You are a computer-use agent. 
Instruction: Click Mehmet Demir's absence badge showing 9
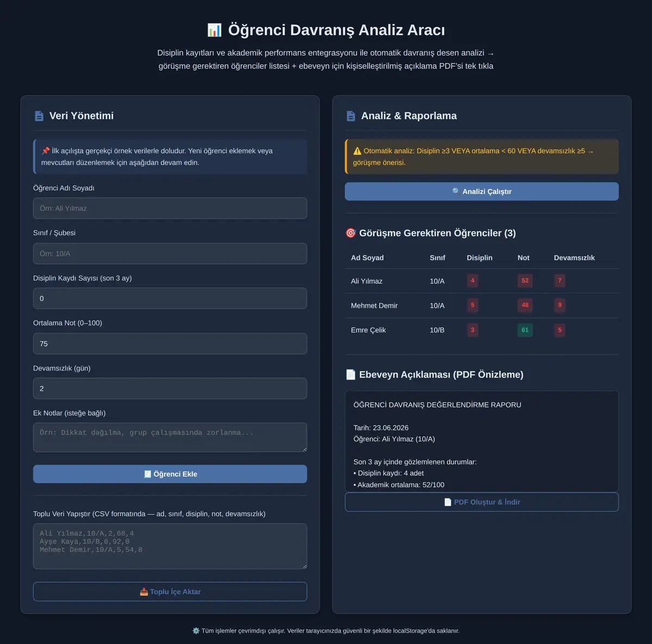click(x=560, y=305)
